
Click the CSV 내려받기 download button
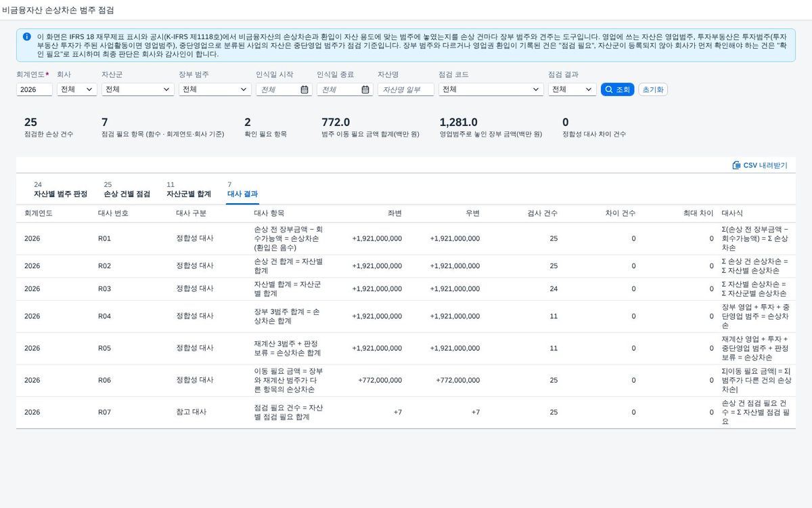[x=760, y=165]
